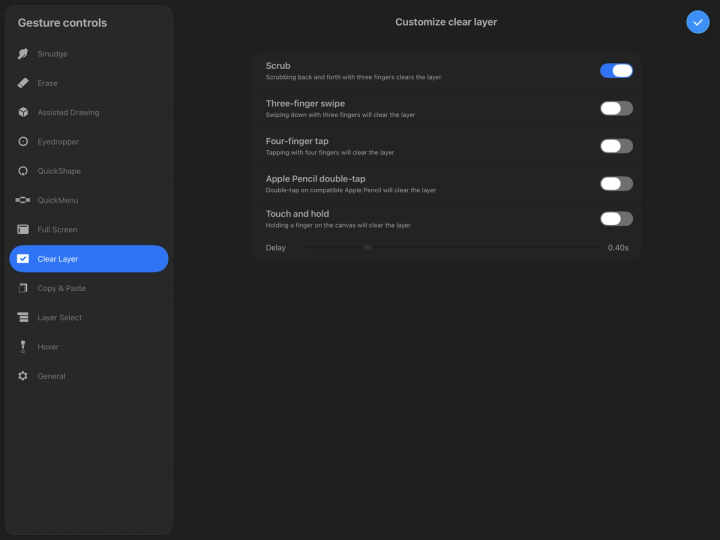Click the QuickMenu icon
720x540 pixels.
coord(23,200)
